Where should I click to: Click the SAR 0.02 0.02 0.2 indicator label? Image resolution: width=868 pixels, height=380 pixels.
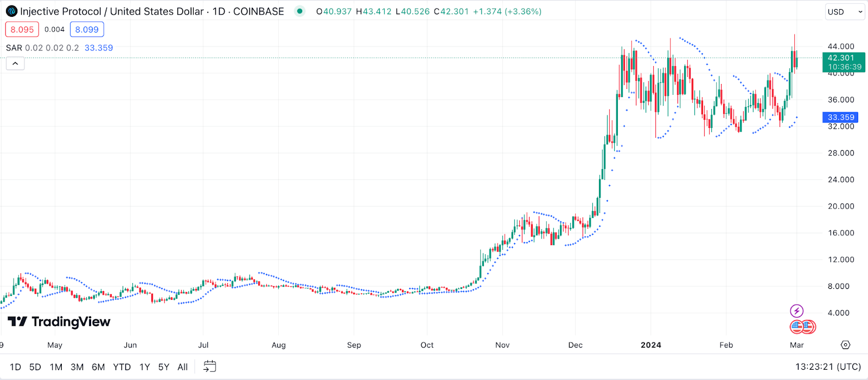42,48
